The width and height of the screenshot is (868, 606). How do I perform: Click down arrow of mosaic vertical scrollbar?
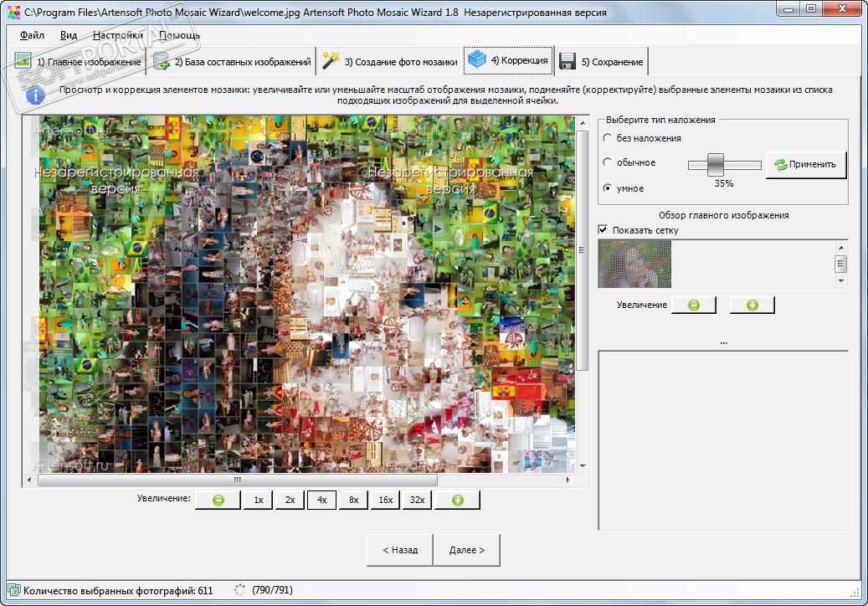point(583,466)
